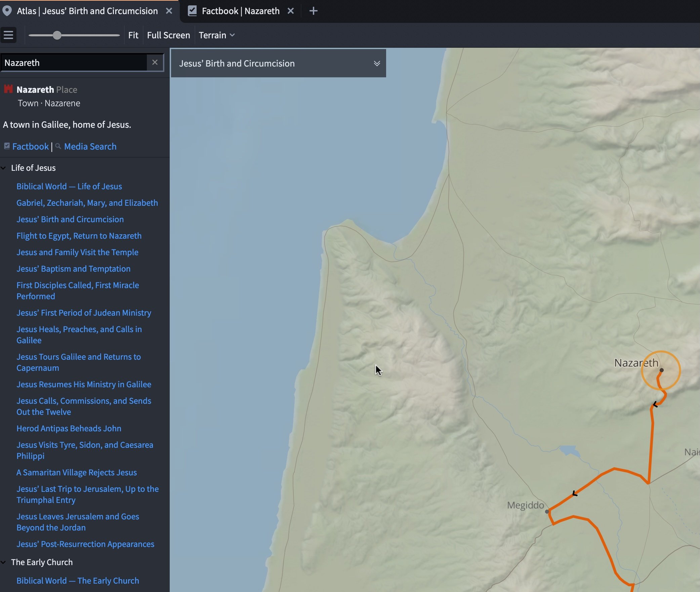Open Jesus Resumes His Ministry in Galilee

(84, 384)
